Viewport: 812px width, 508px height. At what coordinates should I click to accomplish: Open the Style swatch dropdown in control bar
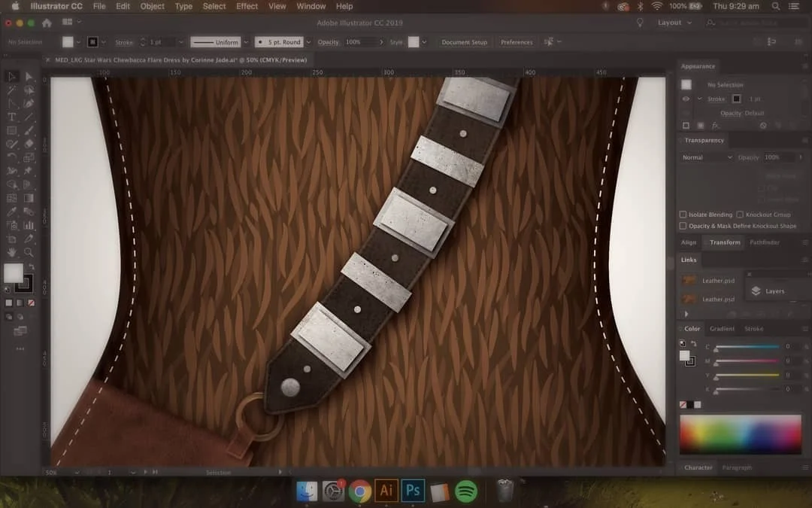click(424, 42)
